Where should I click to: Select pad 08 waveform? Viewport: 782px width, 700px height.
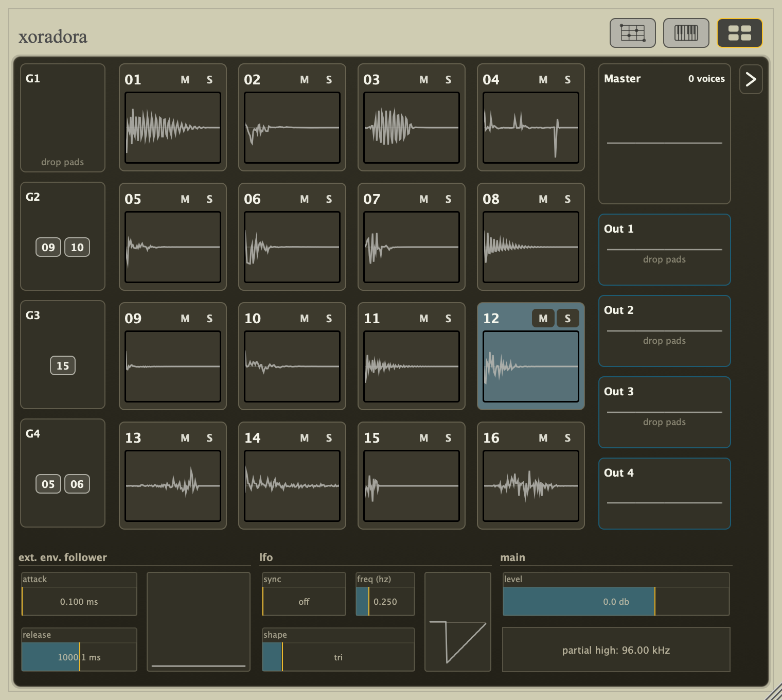click(x=531, y=247)
